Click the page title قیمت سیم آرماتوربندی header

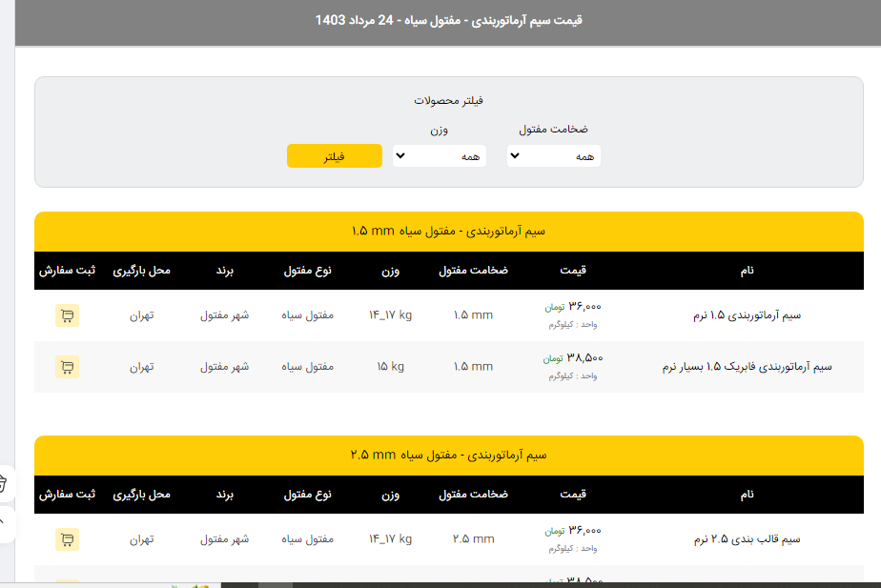point(448,20)
